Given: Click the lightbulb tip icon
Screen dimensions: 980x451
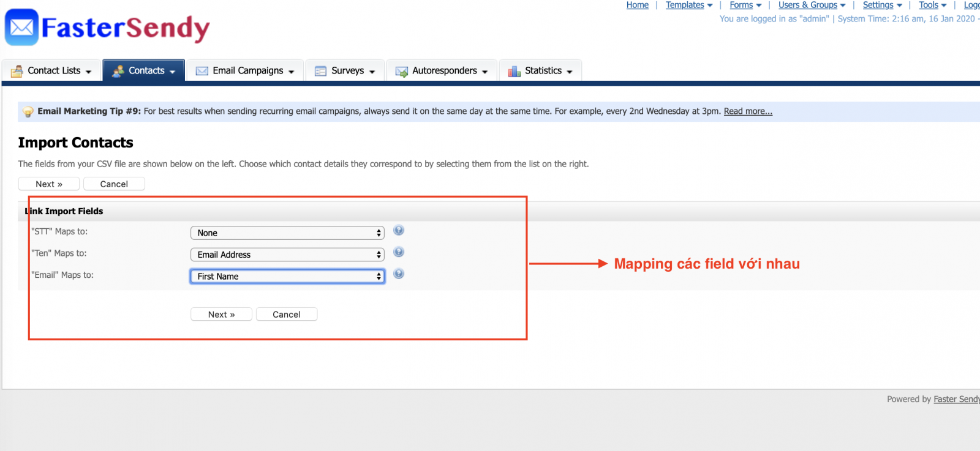Looking at the screenshot, I should (28, 112).
